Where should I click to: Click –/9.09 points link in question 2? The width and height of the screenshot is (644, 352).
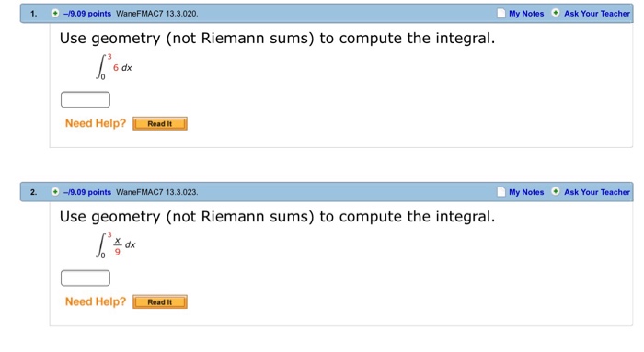click(87, 192)
